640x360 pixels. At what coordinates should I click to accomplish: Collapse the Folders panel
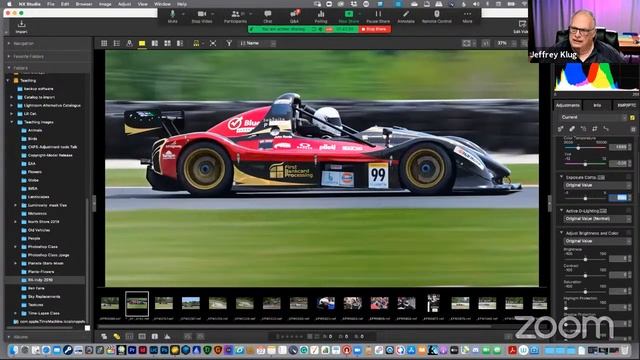point(9,68)
